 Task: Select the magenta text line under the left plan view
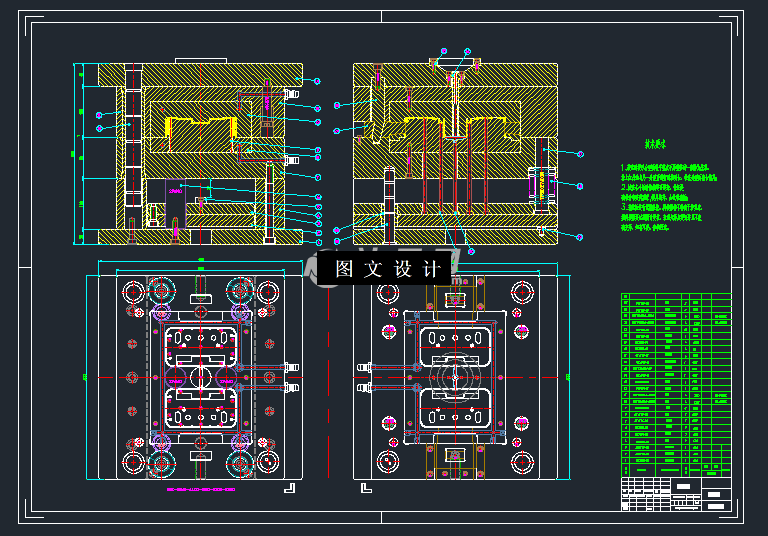click(201, 489)
